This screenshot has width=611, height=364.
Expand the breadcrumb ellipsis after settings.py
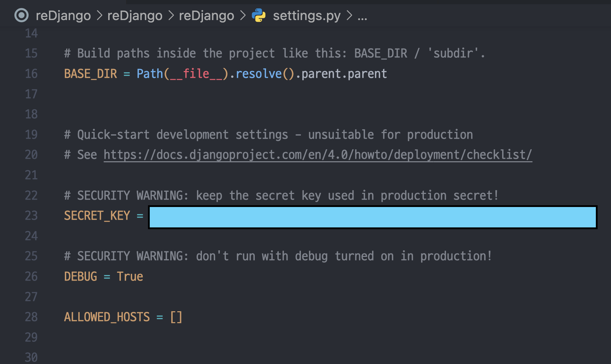click(362, 16)
